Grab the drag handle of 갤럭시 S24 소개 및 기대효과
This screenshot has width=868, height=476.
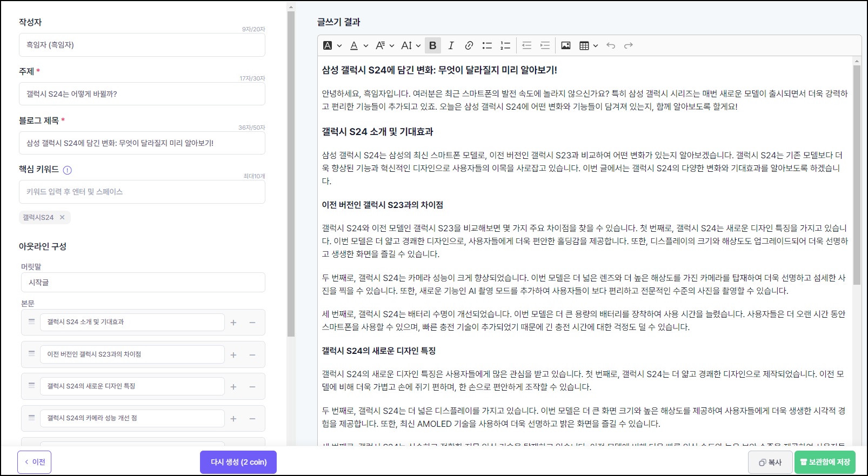point(31,321)
